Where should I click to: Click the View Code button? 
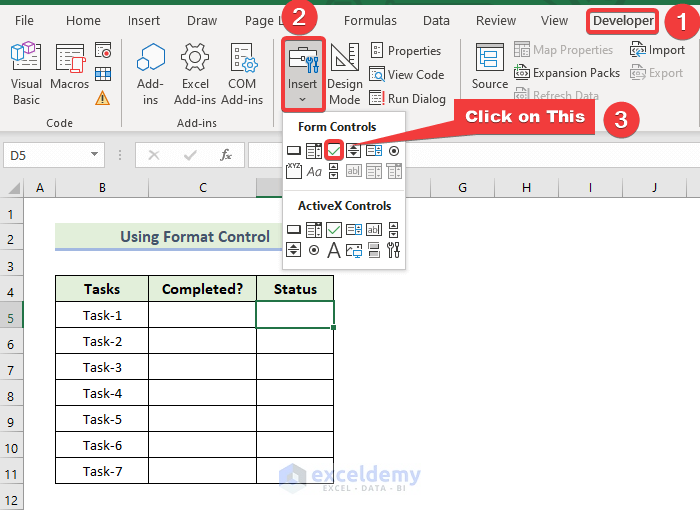click(x=407, y=75)
